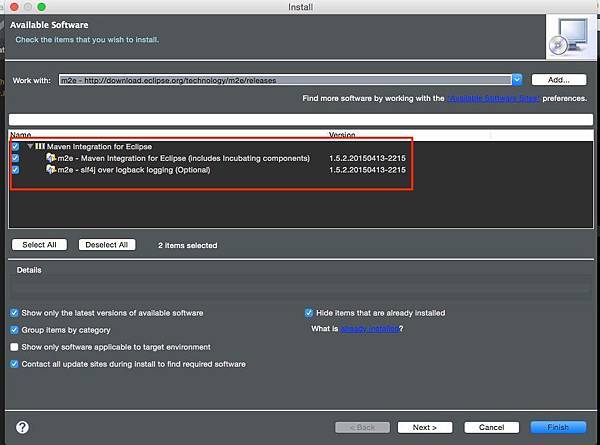600x445 pixels.
Task: Click the Work with URL field
Action: [x=285, y=80]
